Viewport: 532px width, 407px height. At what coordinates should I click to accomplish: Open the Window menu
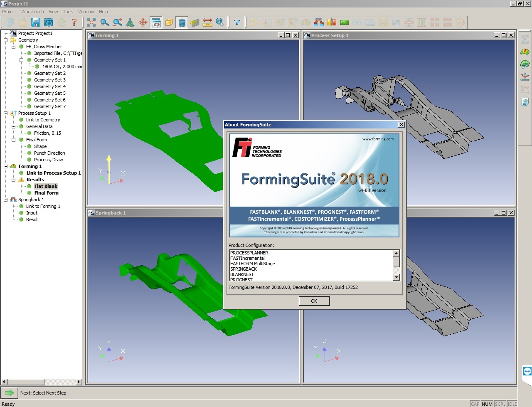[86, 12]
